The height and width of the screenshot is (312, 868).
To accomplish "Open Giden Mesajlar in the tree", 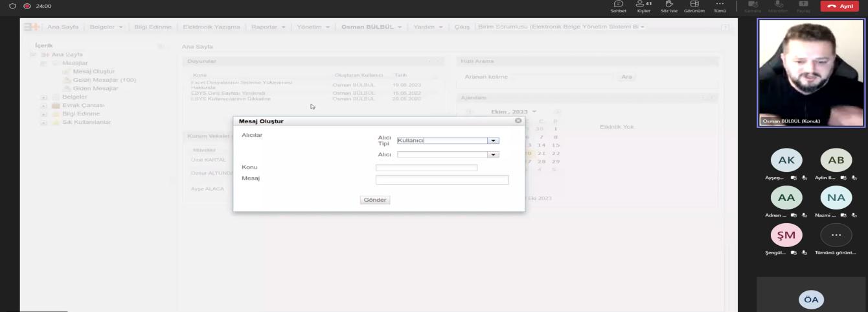I will tap(95, 88).
